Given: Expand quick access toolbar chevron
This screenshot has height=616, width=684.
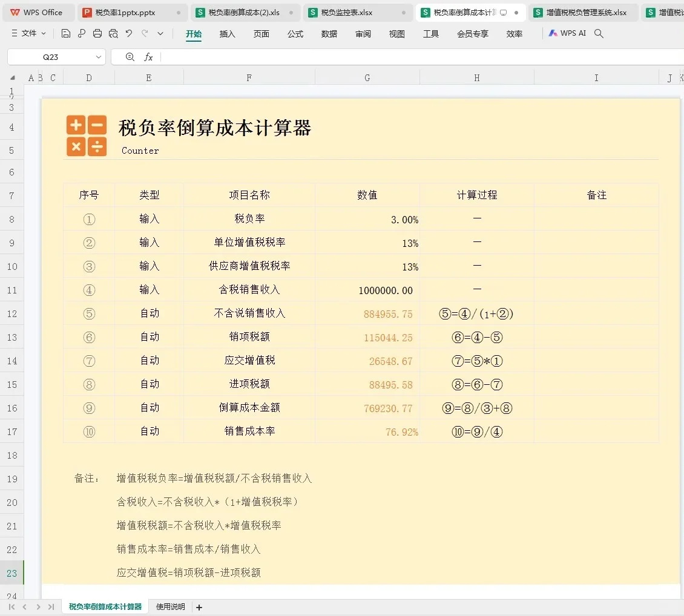Looking at the screenshot, I should 160,33.
